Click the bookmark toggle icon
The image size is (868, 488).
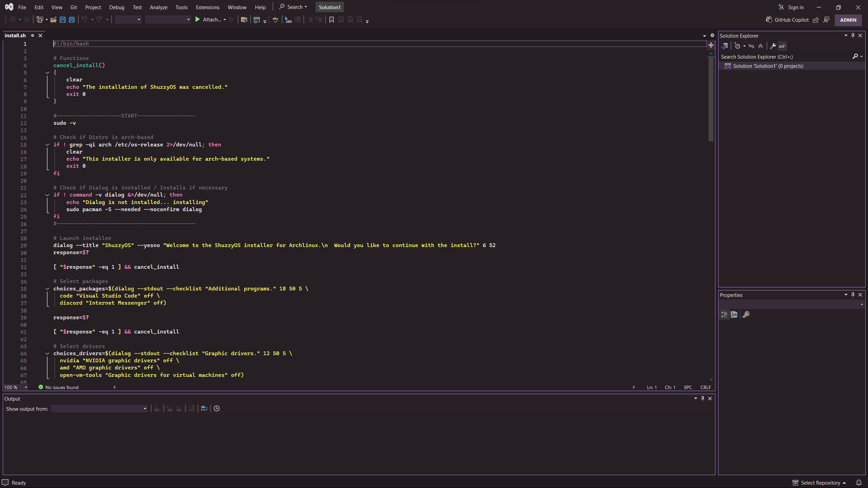point(332,20)
